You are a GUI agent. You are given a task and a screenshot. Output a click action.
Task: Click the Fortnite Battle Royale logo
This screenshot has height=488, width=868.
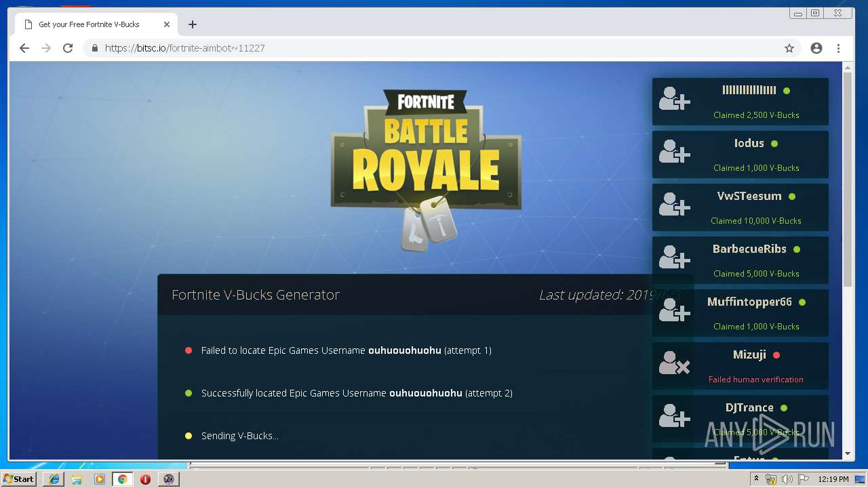pyautogui.click(x=426, y=169)
